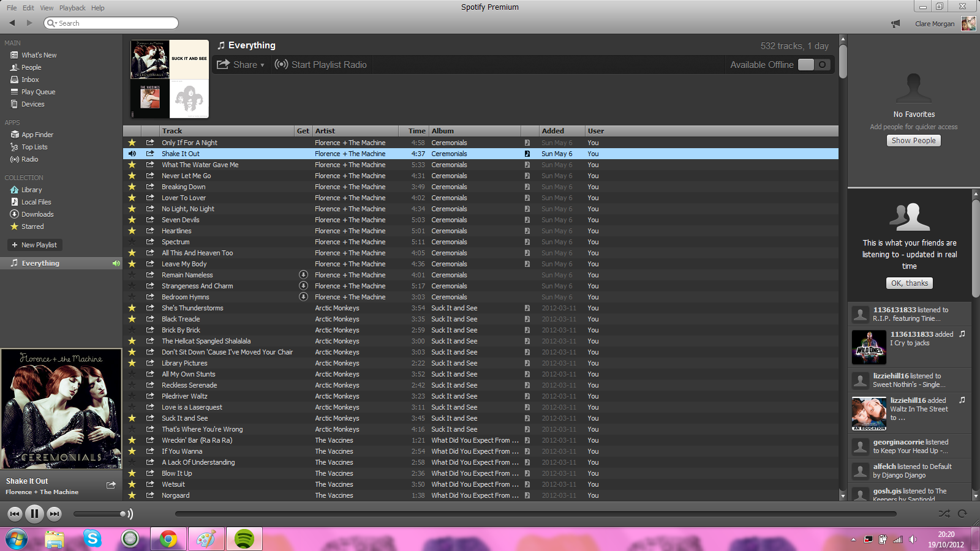Open the Ceremonials now playing album art
980x551 pixels.
tap(61, 409)
